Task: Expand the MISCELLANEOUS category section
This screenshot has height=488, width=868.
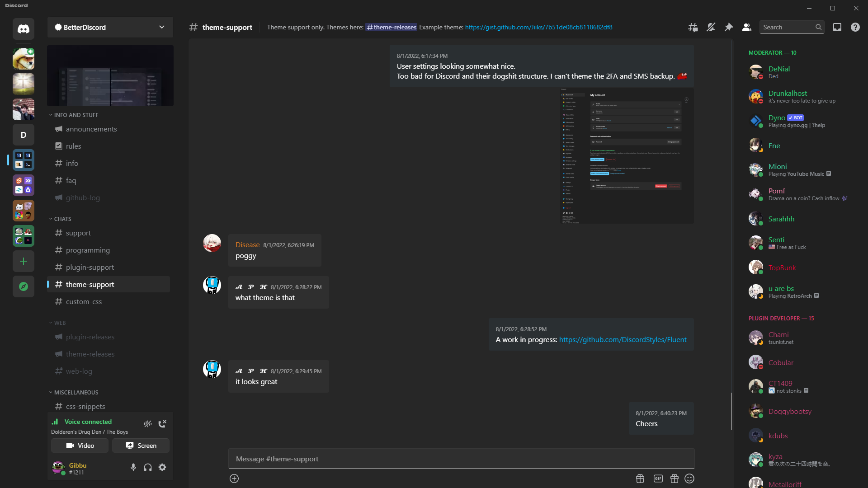Action: pyautogui.click(x=75, y=392)
